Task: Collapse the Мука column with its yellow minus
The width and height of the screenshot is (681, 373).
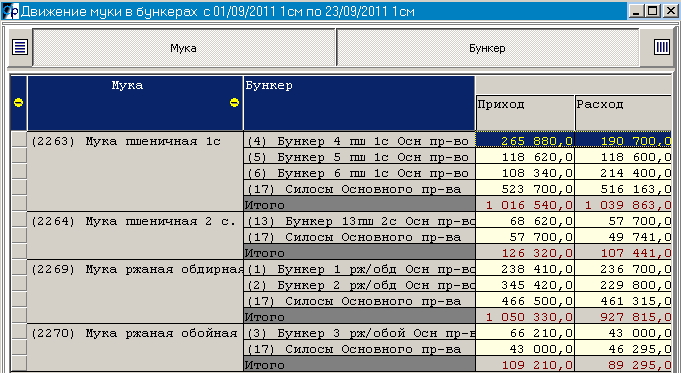Action: [x=234, y=102]
